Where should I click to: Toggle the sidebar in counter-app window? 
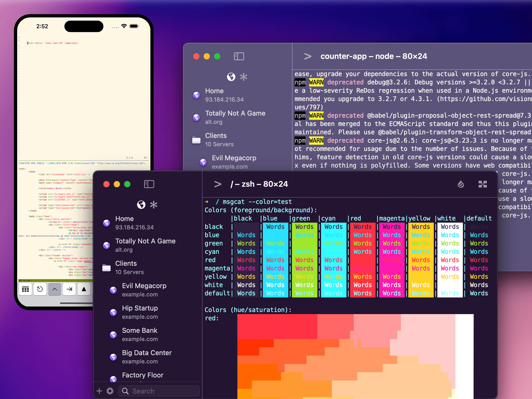pos(239,56)
